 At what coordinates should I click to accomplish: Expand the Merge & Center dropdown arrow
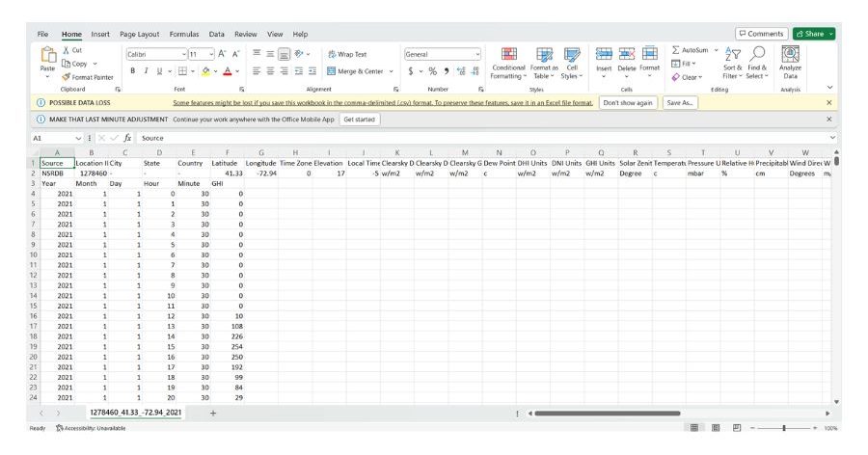(391, 70)
